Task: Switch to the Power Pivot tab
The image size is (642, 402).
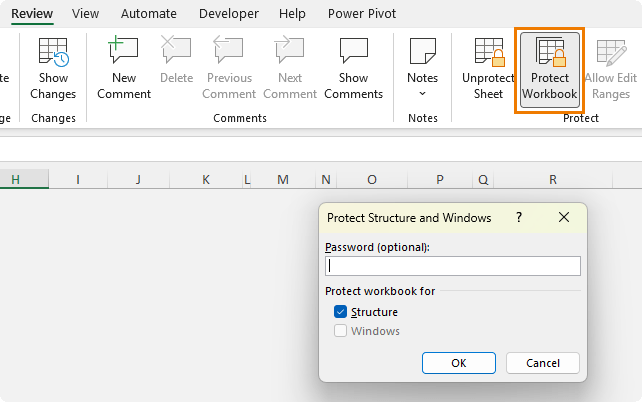Action: click(362, 14)
